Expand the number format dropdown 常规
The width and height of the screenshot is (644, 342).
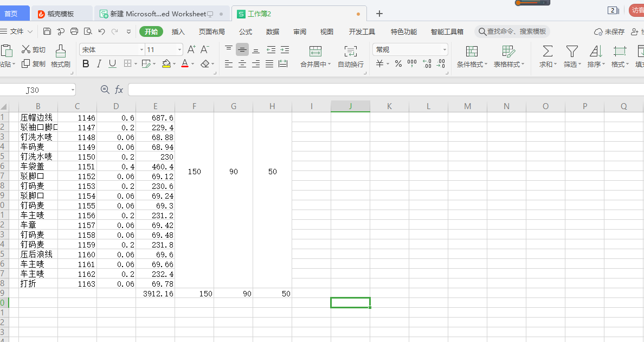click(445, 50)
